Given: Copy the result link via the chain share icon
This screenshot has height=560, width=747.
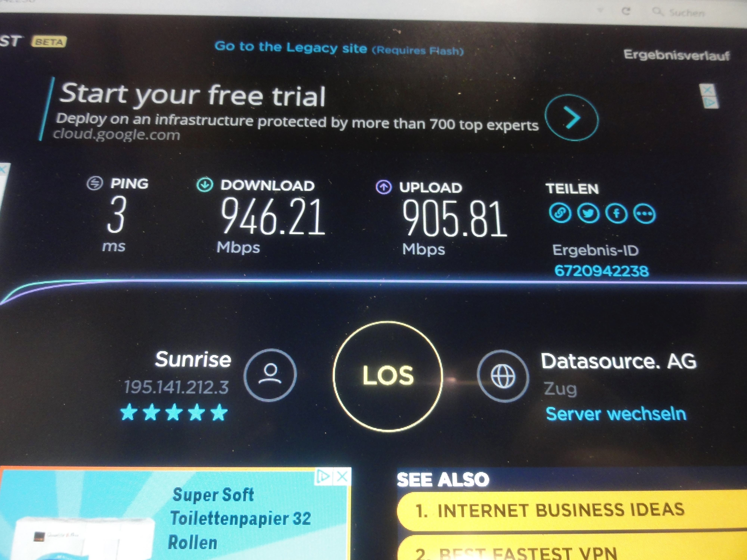Looking at the screenshot, I should click(x=560, y=213).
